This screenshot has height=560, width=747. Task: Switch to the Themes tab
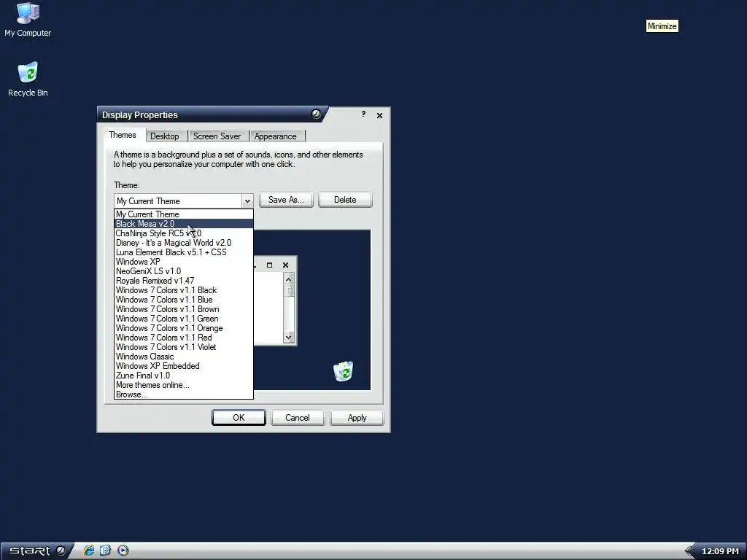coord(123,135)
